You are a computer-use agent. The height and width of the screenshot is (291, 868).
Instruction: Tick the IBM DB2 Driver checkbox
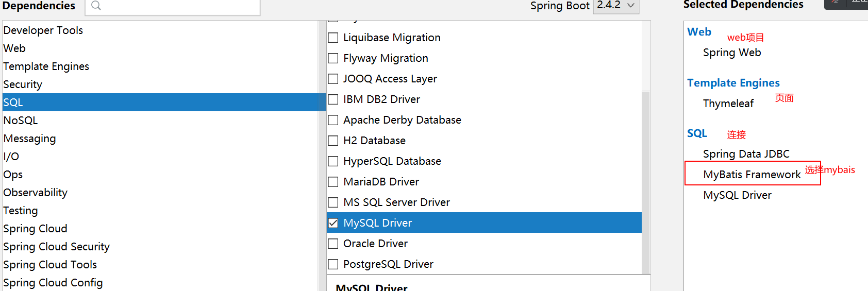333,99
